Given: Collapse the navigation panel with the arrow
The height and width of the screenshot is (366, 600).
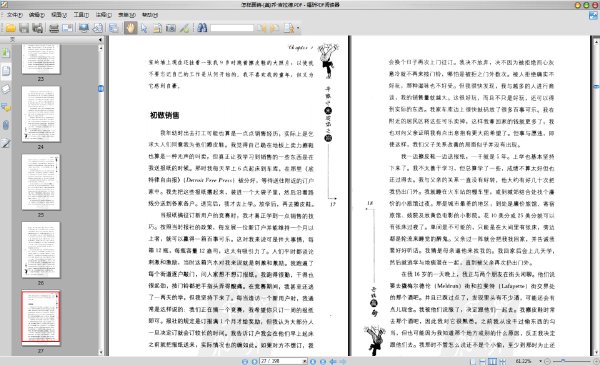Looking at the screenshot, I should [100, 39].
